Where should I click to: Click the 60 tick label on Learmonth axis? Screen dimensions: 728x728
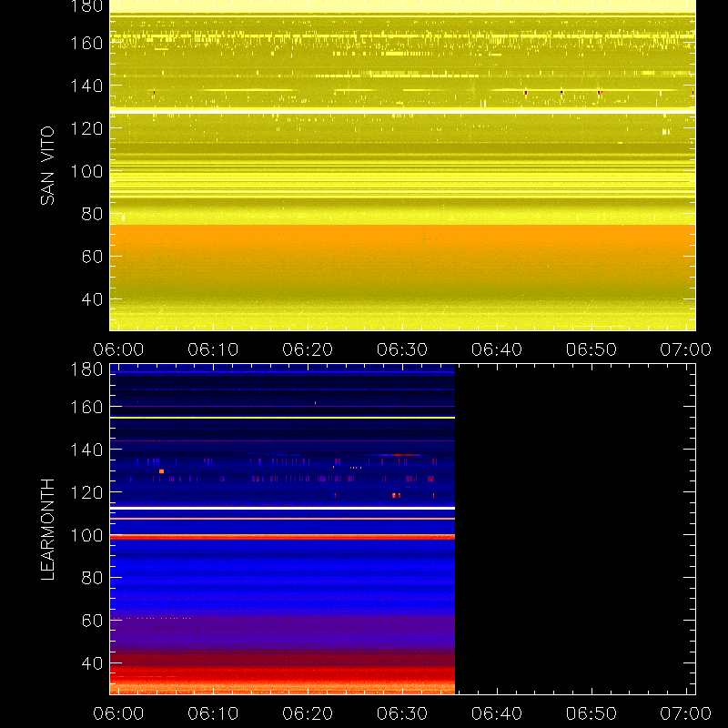92,621
